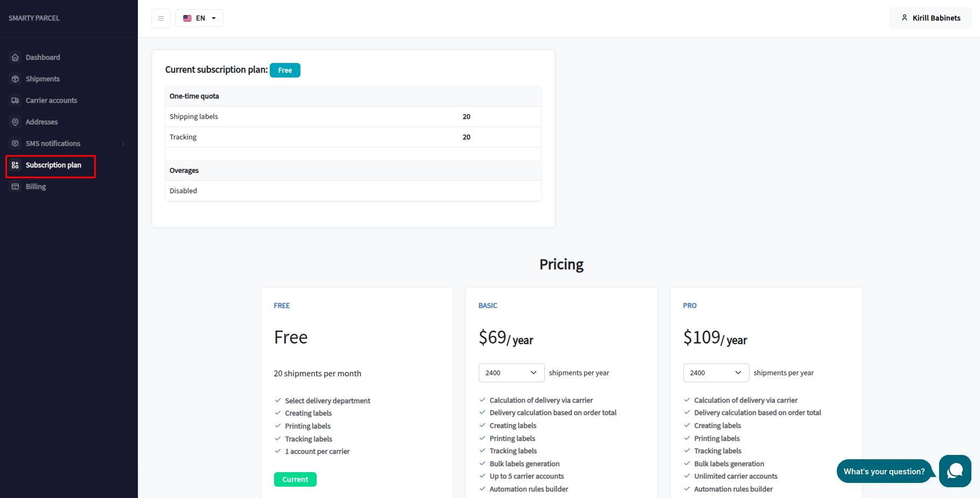Open the EN language dropdown
980x498 pixels.
(x=199, y=18)
